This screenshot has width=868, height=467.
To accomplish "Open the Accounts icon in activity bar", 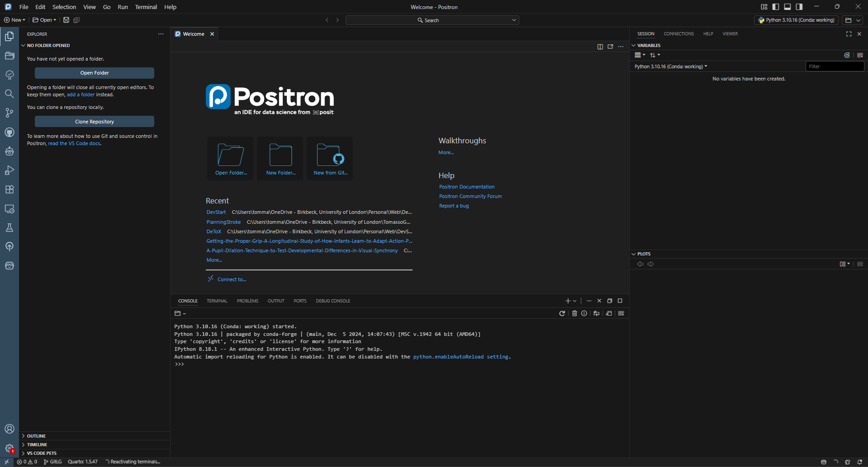I will pos(9,429).
